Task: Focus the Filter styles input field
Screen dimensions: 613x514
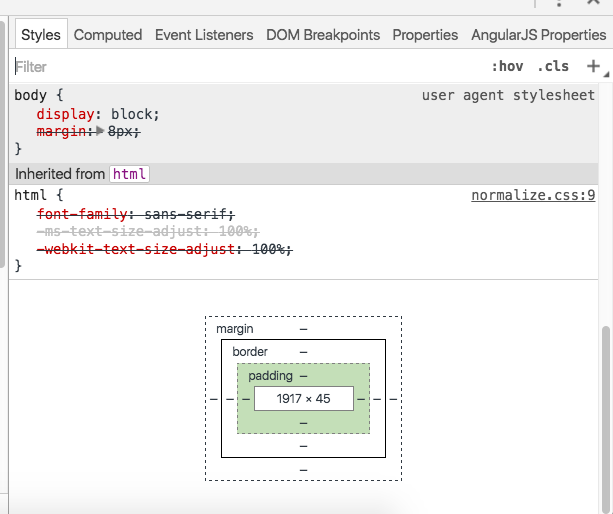Action: click(x=246, y=66)
